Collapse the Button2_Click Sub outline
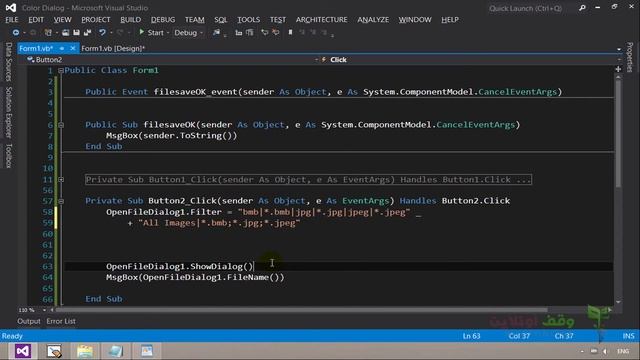Screen dimensions: 640x360 [x=61, y=201]
